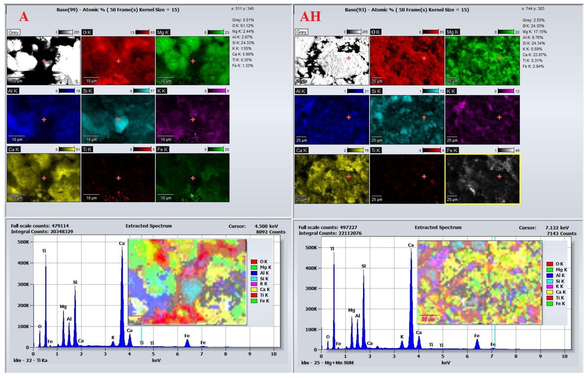Image resolution: width=588 pixels, height=378 pixels.
Task: Click the cyan cursor line at 7.132 keV in panel AH
Action: tap(495, 338)
